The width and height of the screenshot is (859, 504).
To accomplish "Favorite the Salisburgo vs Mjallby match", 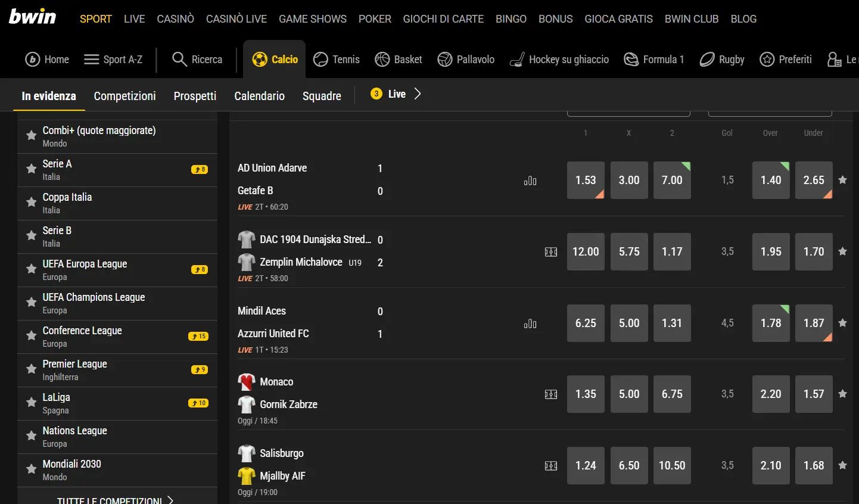I will [x=842, y=465].
